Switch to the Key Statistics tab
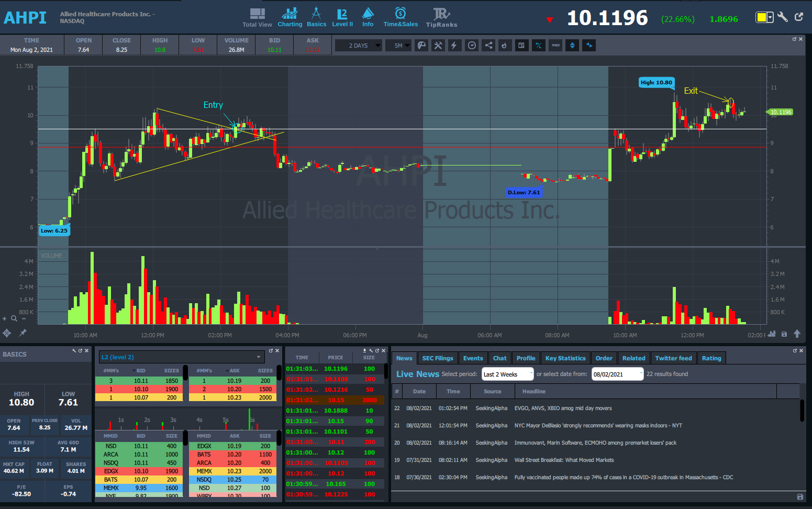The image size is (812, 509). [x=565, y=358]
